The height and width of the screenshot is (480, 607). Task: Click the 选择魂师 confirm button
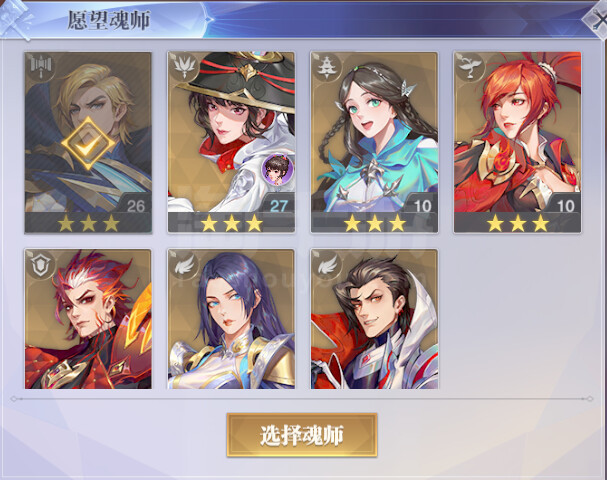302,435
